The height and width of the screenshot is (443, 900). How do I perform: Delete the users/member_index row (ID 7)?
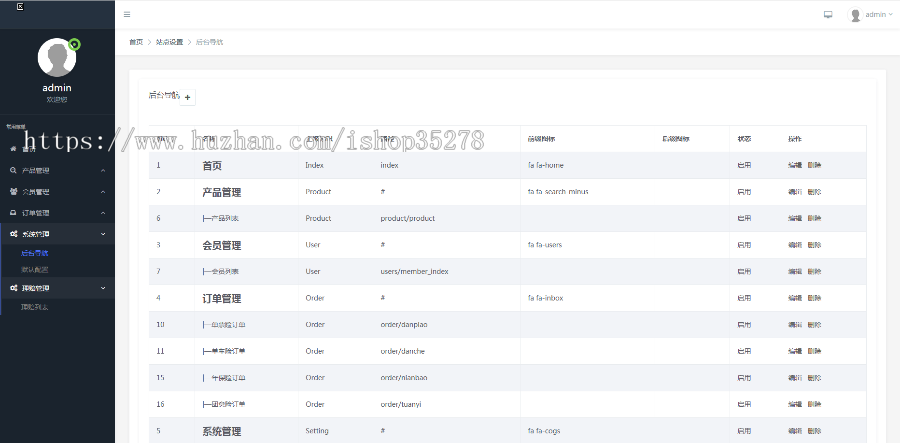814,271
